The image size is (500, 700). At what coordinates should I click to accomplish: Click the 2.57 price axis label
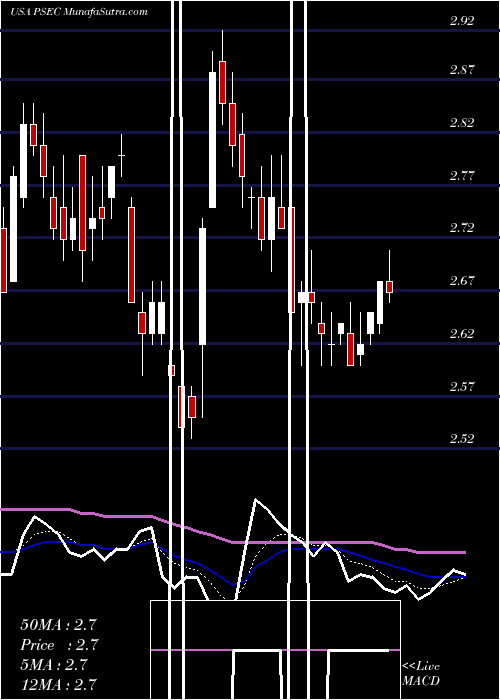point(462,386)
